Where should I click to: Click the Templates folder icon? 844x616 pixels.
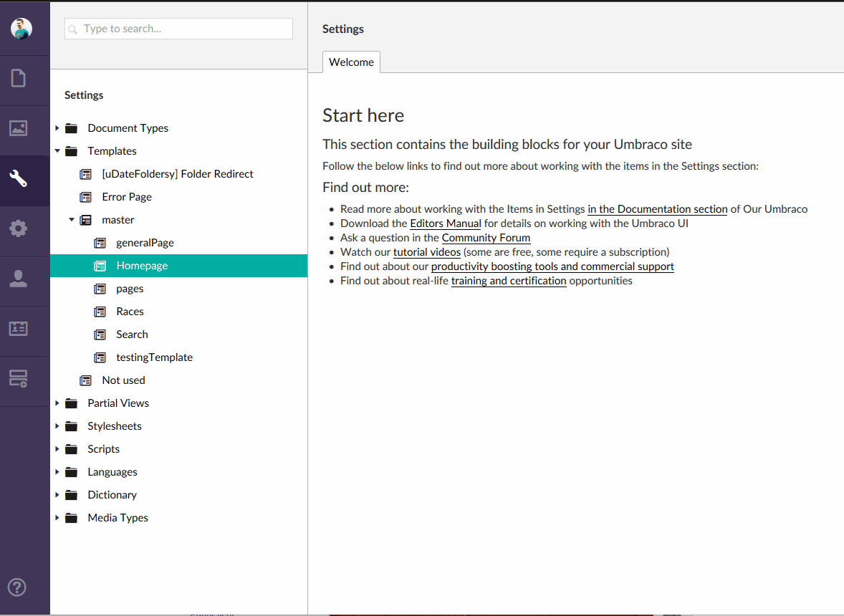tap(71, 151)
